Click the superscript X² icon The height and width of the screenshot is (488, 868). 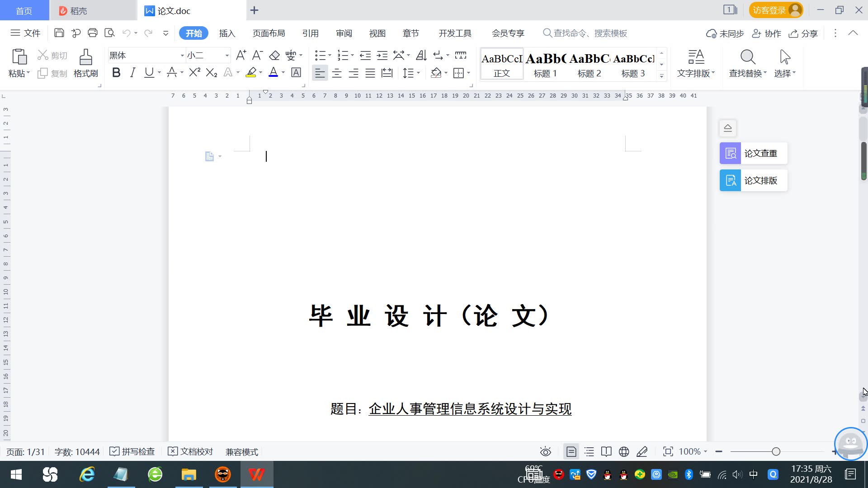click(194, 73)
